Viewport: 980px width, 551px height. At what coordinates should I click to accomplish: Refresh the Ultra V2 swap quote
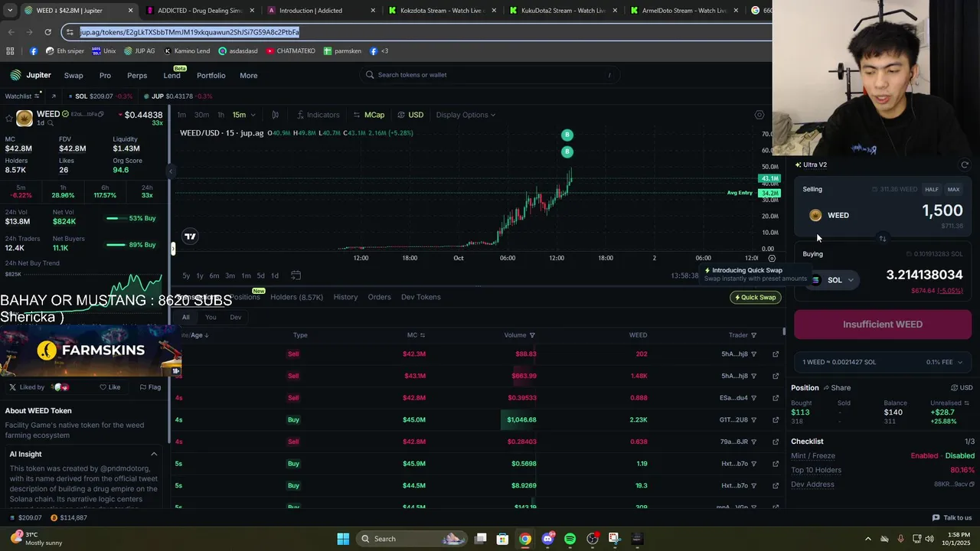pos(965,165)
